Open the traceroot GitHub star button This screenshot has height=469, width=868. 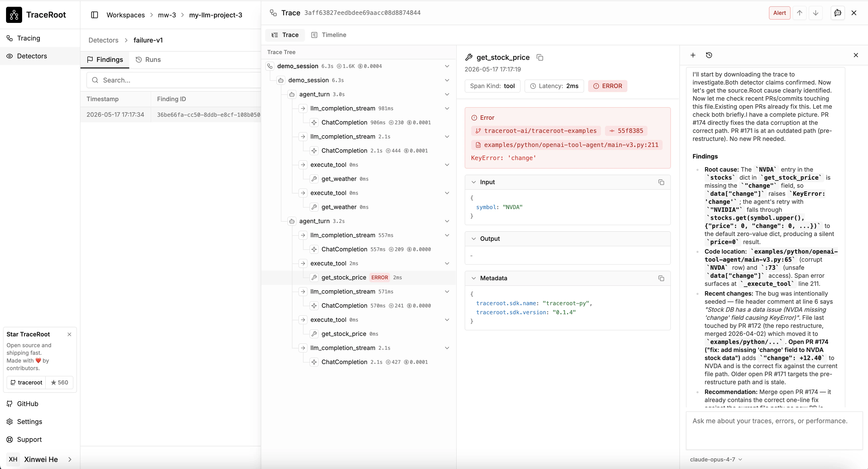pos(40,382)
